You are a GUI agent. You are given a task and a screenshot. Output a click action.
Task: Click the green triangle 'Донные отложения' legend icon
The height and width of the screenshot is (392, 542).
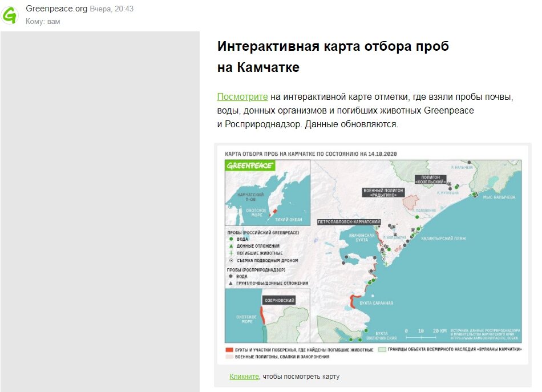[231, 246]
